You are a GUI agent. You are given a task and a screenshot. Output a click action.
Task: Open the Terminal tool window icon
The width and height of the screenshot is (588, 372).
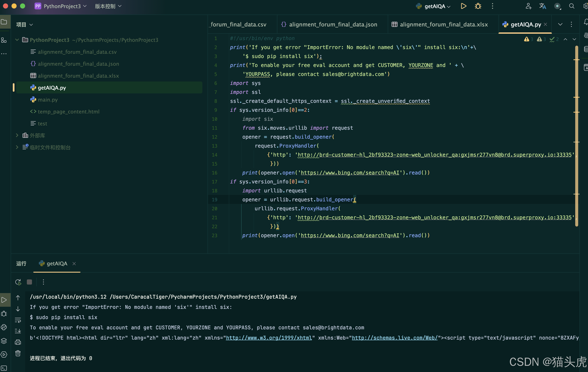point(4,368)
